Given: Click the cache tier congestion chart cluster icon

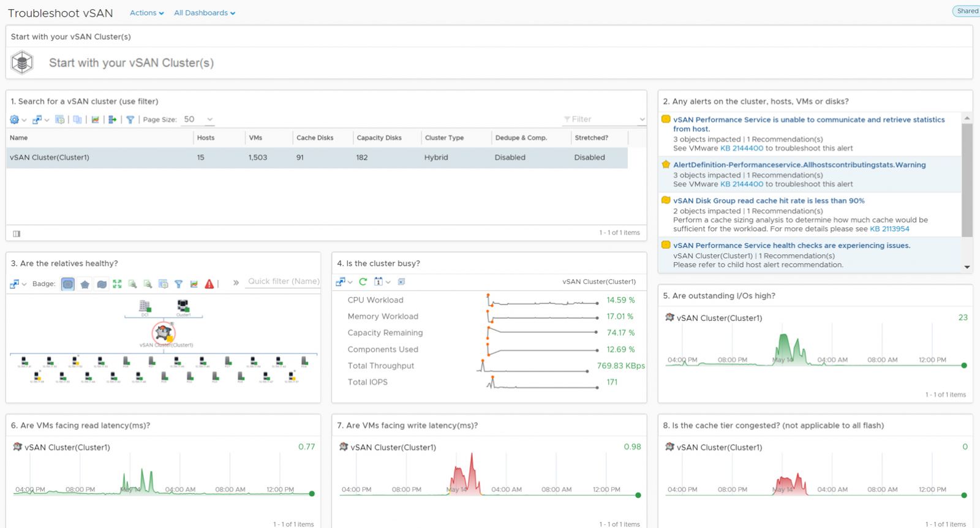Looking at the screenshot, I should tap(669, 447).
